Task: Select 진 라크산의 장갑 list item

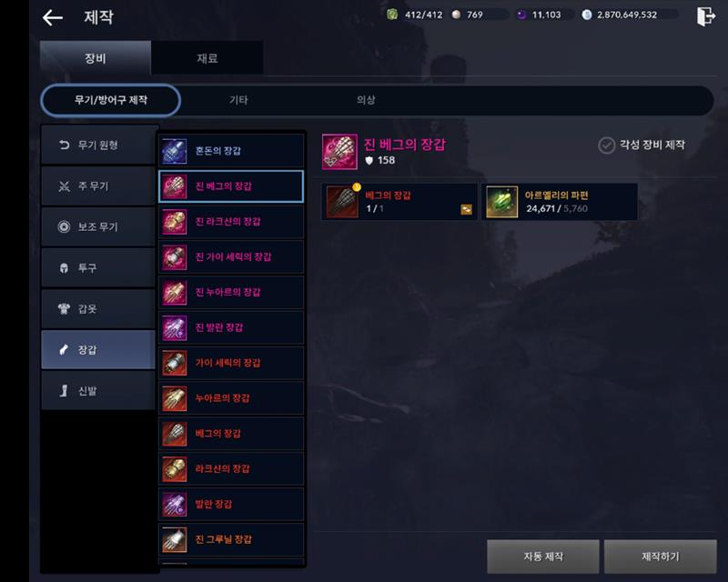Action: [x=231, y=221]
